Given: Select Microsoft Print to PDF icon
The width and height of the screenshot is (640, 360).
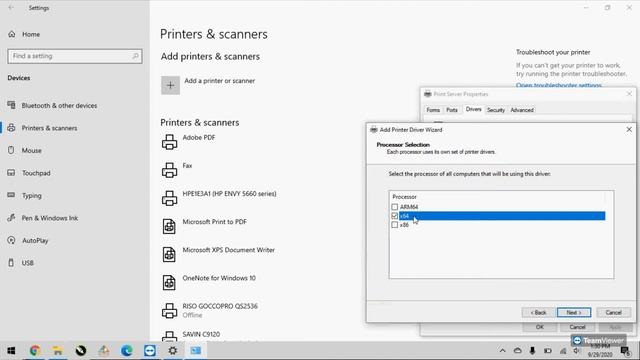Looking at the screenshot, I should coord(169,226).
